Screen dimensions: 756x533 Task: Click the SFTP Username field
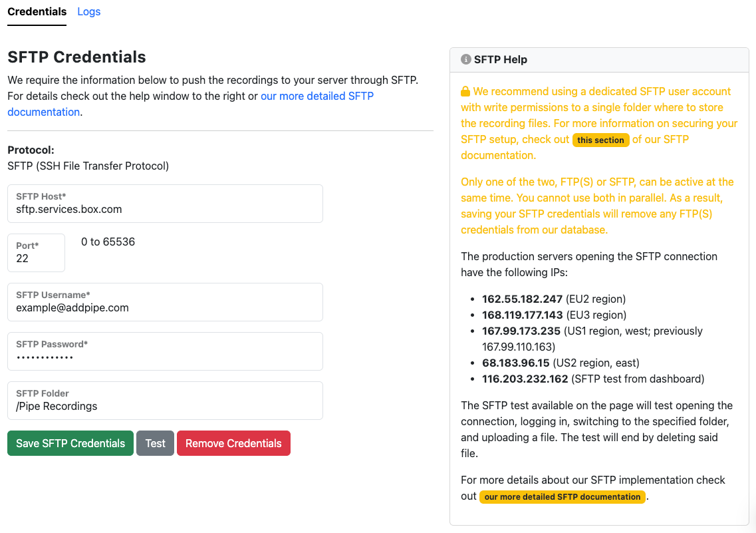[165, 302]
